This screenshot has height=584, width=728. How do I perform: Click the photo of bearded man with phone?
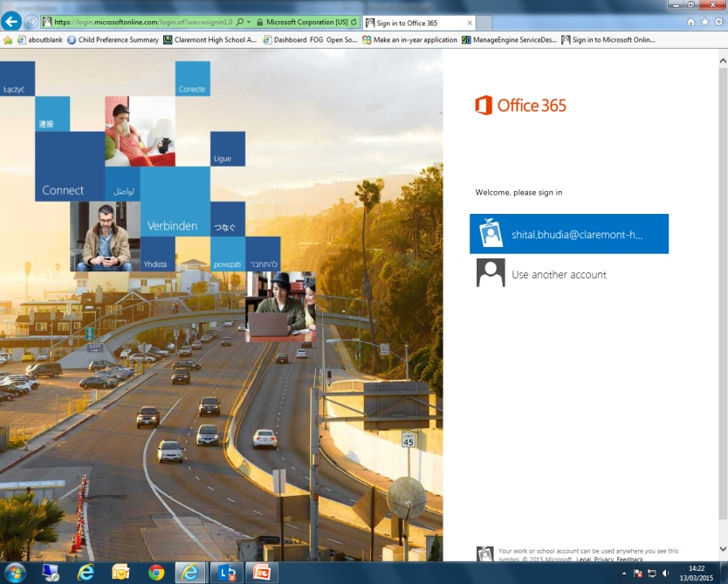(x=105, y=237)
